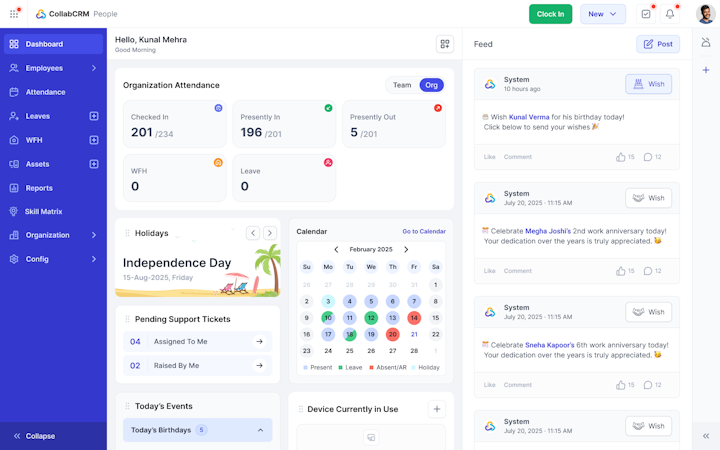This screenshot has height=450, width=720.
Task: Open the user profile avatar
Action: pyautogui.click(x=705, y=14)
